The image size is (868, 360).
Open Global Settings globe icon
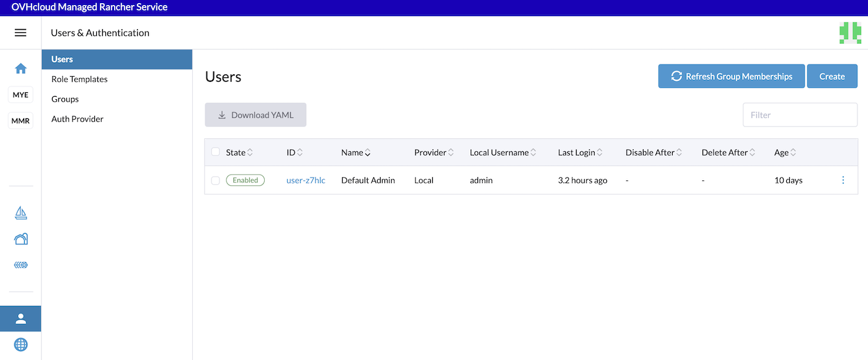tap(20, 345)
